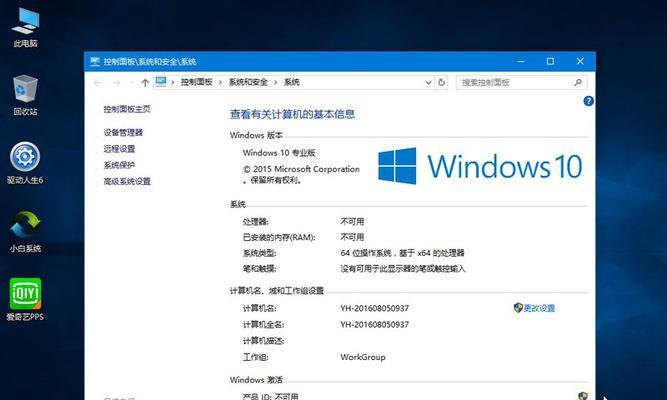667x400 pixels.
Task: Click the 处理器 label
Action: (255, 222)
